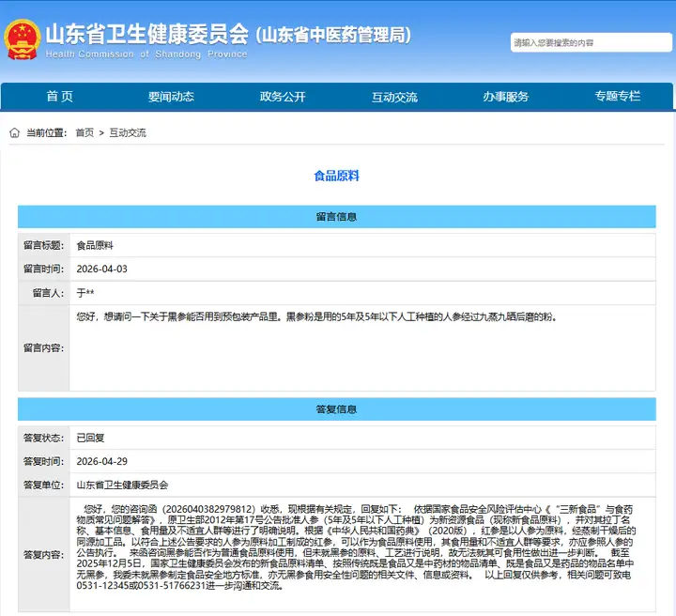Click the message content about 黑参
This screenshot has height=616, width=676.
tap(317, 316)
